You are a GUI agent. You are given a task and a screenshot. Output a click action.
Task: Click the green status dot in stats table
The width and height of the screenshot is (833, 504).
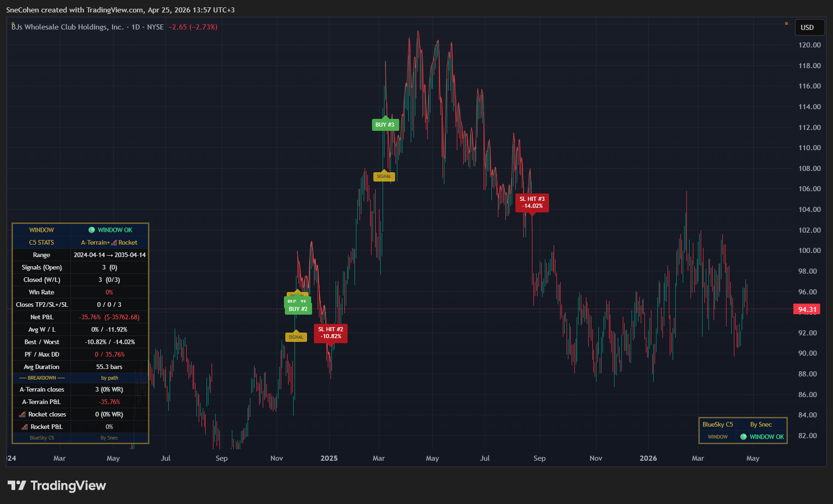(x=92, y=230)
